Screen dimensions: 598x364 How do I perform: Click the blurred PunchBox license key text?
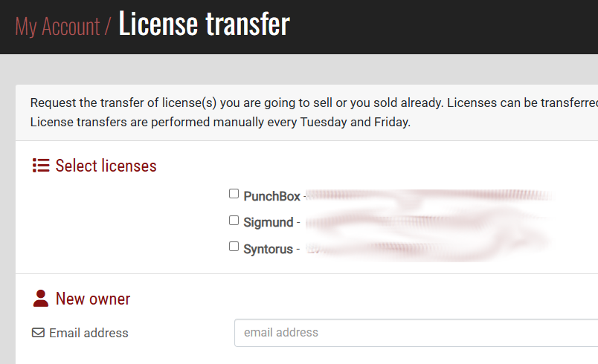point(429,195)
